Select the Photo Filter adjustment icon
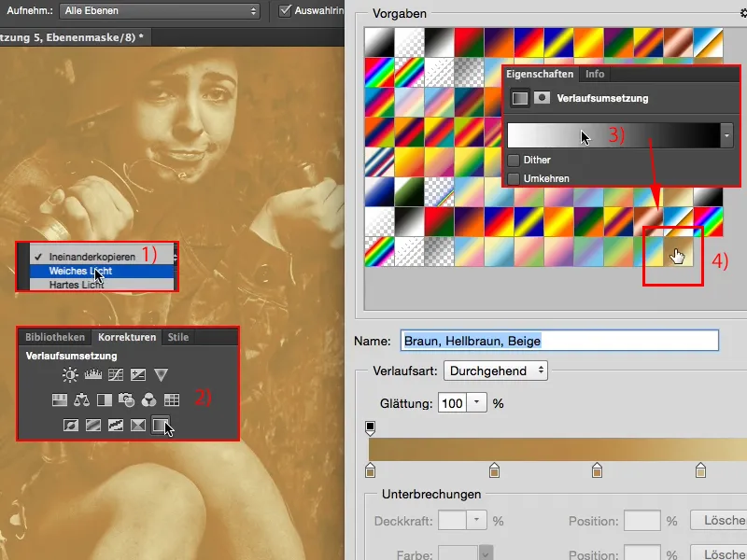 click(x=127, y=399)
